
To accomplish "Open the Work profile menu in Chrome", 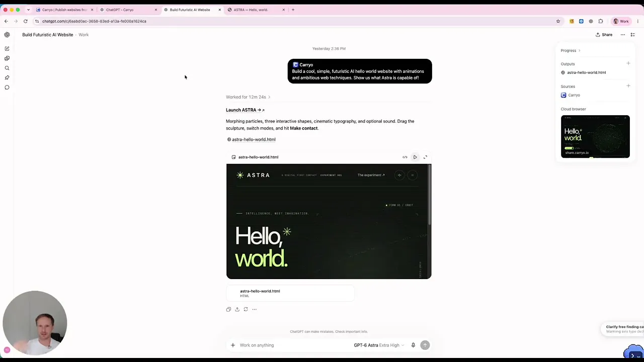I will (621, 21).
